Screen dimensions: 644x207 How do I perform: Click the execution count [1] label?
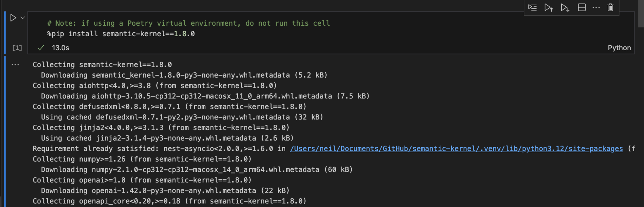click(x=17, y=48)
